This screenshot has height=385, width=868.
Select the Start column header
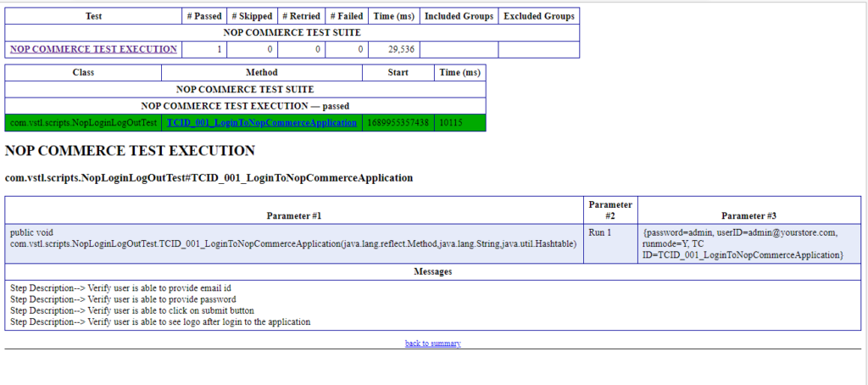(398, 73)
